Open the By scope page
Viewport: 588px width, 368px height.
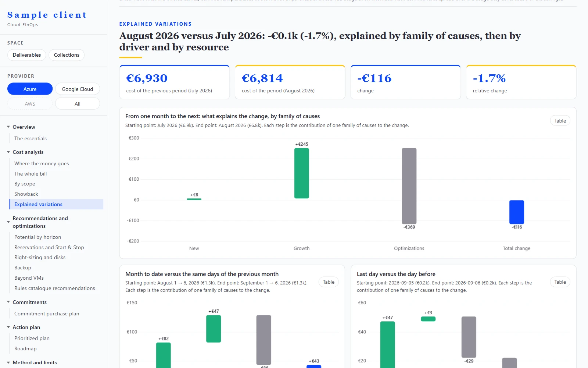[x=25, y=184]
